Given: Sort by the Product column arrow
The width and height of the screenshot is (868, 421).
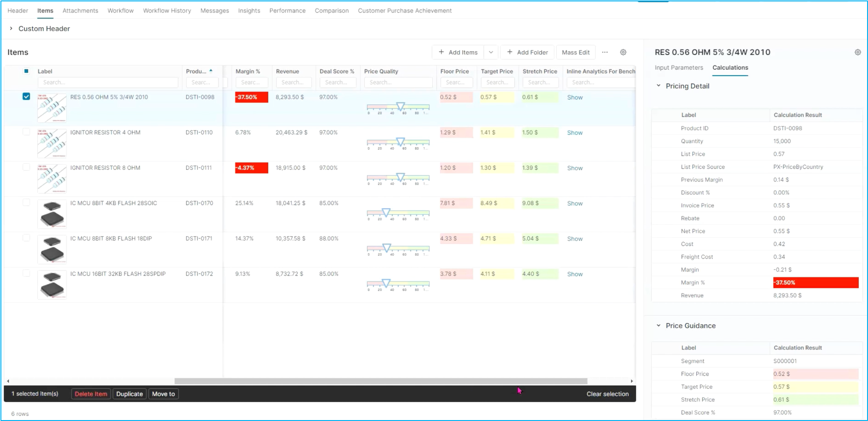Looking at the screenshot, I should click(x=211, y=71).
